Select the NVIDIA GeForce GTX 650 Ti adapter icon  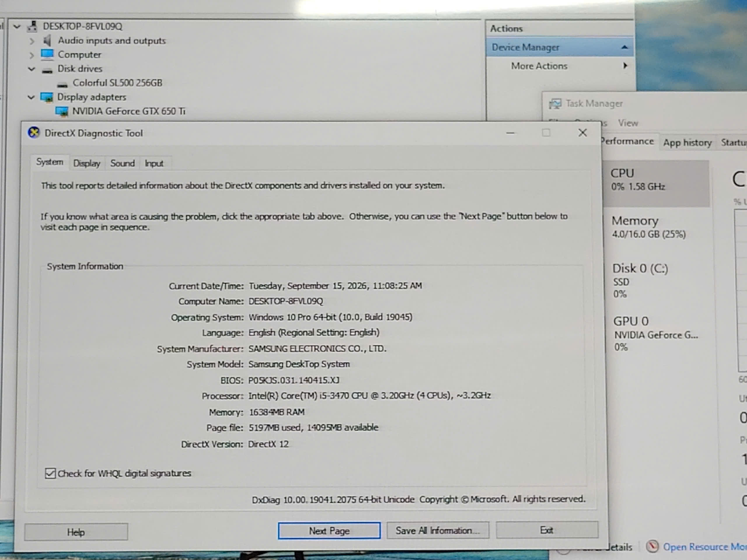(x=62, y=111)
